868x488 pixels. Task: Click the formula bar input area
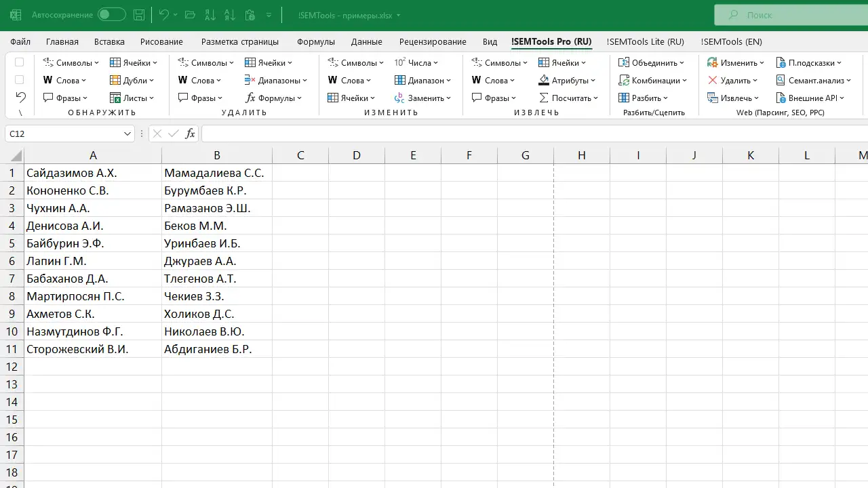534,134
